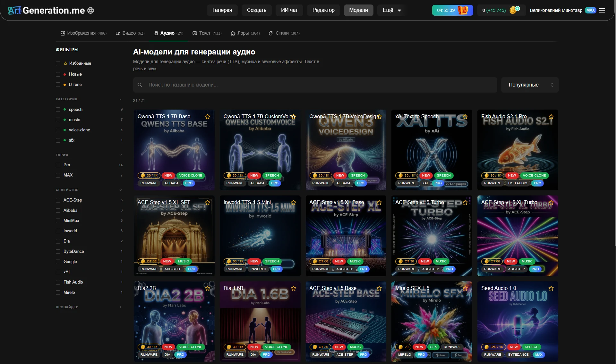Image resolution: width=616 pixels, height=364 pixels.
Task: Go to the Создать page
Action: coord(256,10)
